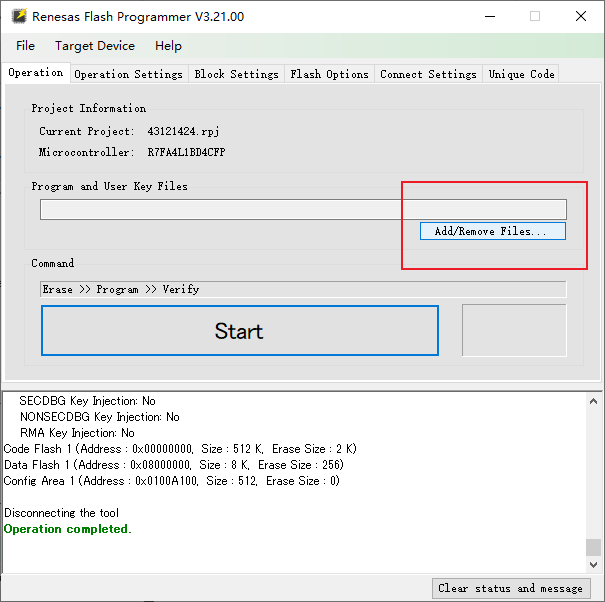Click the Renesas Flash Programmer title bar icon

(x=18, y=17)
